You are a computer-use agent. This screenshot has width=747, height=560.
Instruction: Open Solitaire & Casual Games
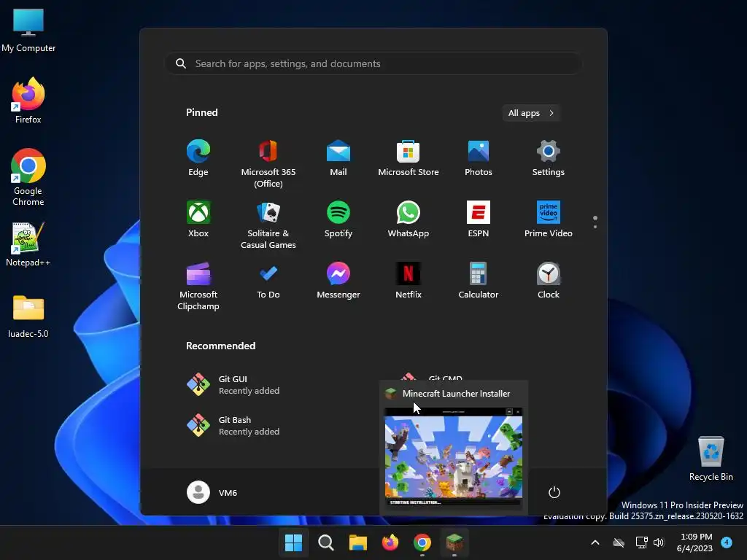click(x=268, y=225)
